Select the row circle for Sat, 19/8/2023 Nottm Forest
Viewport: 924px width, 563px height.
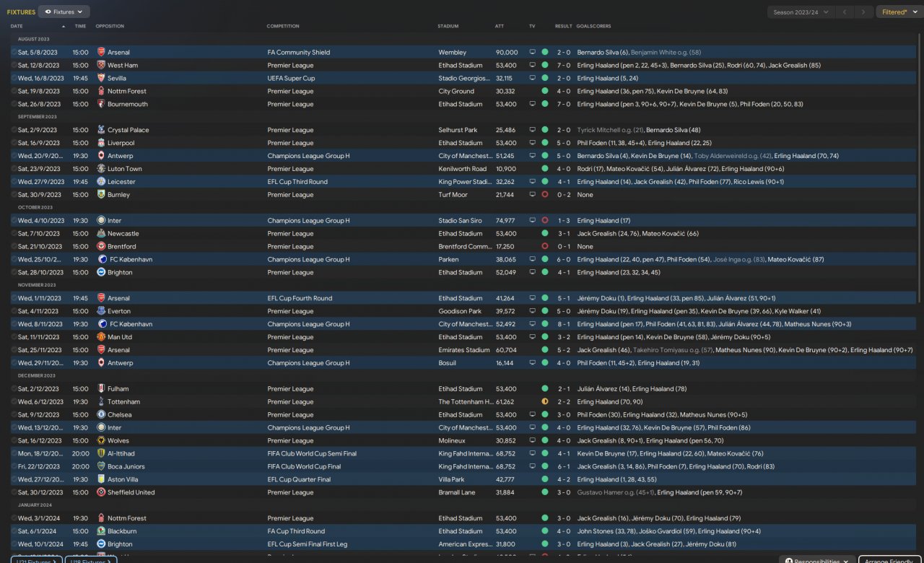pos(13,92)
